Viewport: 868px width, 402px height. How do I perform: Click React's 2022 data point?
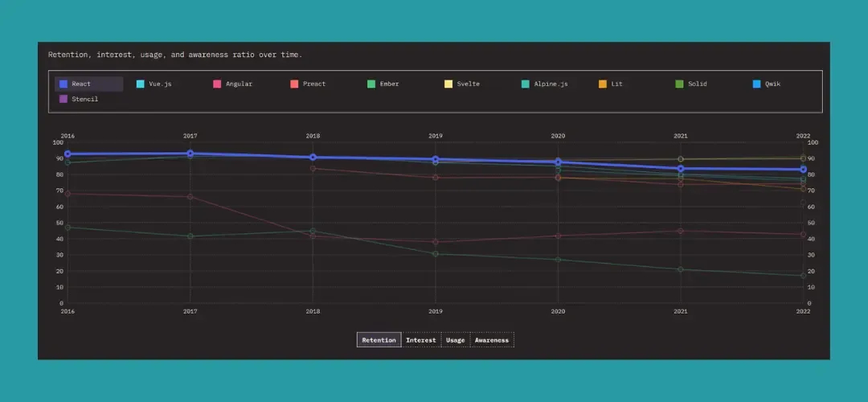803,170
